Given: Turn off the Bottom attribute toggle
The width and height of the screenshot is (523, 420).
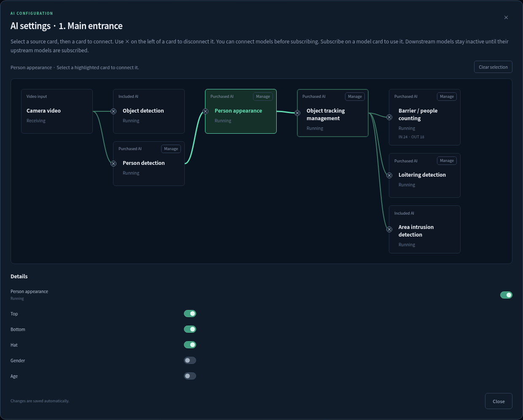Looking at the screenshot, I should (x=190, y=329).
